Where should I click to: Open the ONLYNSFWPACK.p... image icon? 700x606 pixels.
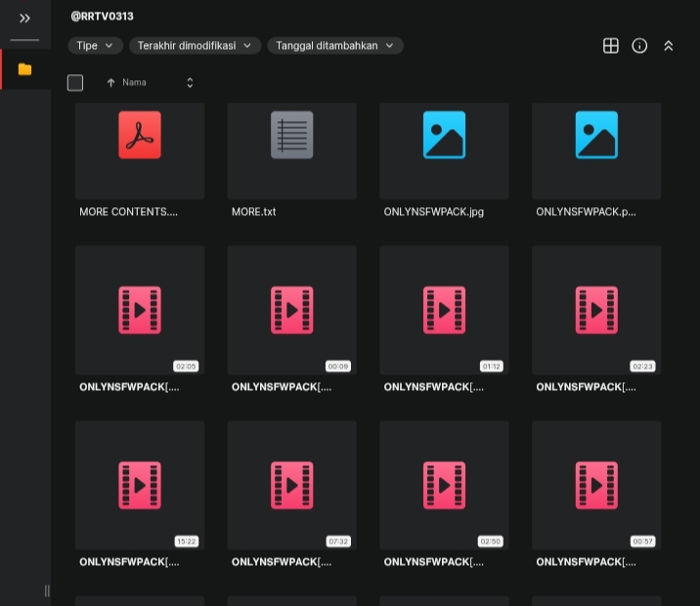tap(596, 135)
